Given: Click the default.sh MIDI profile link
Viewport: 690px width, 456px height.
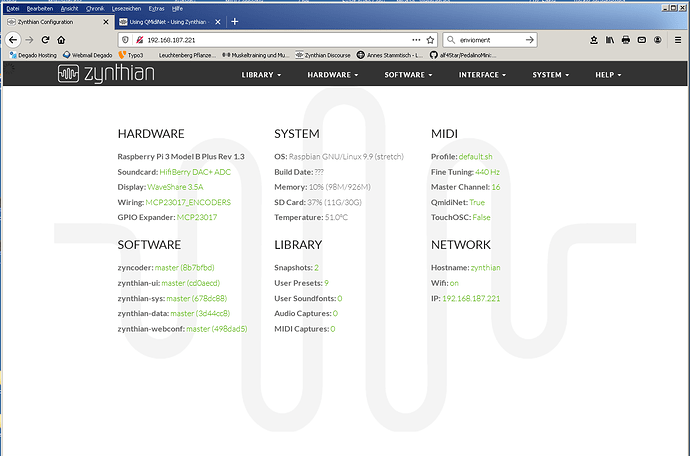Looking at the screenshot, I should pos(475,157).
